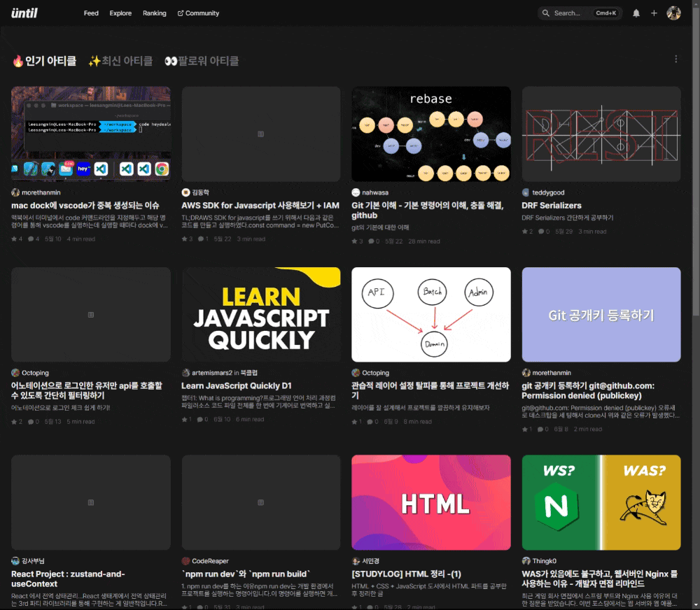Click 서민경 author avatar
The image size is (700, 610).
click(356, 561)
